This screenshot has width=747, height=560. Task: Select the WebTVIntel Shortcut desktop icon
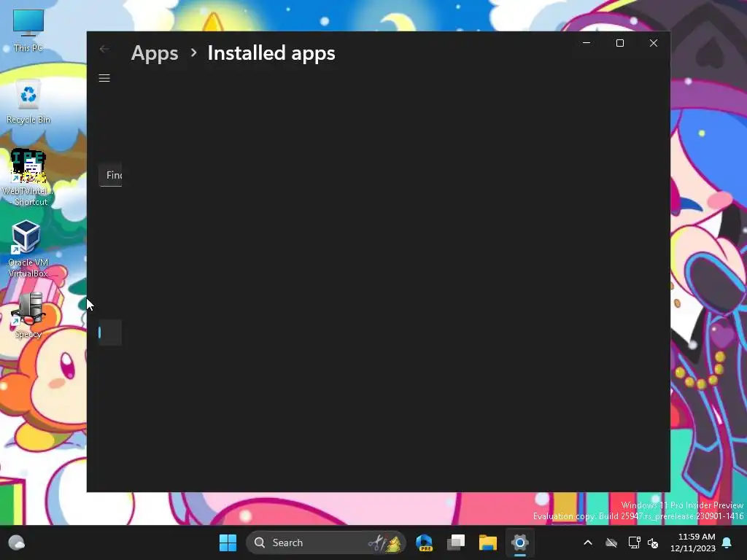[x=28, y=178]
